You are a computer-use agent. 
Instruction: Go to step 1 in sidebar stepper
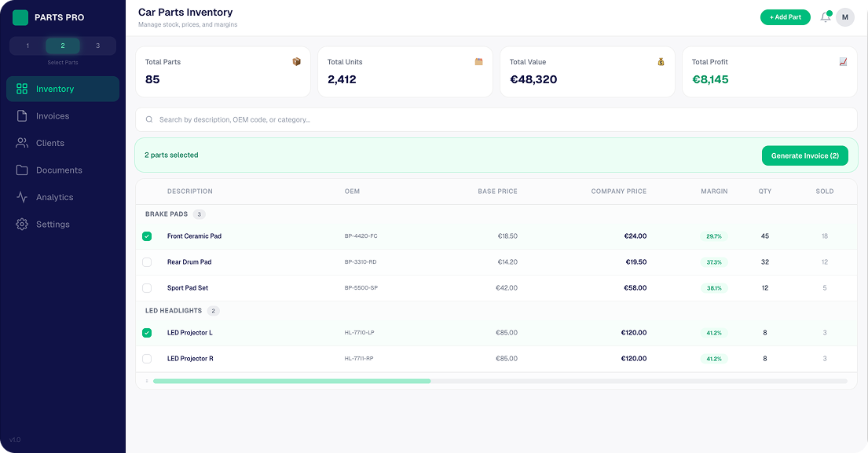pyautogui.click(x=27, y=46)
